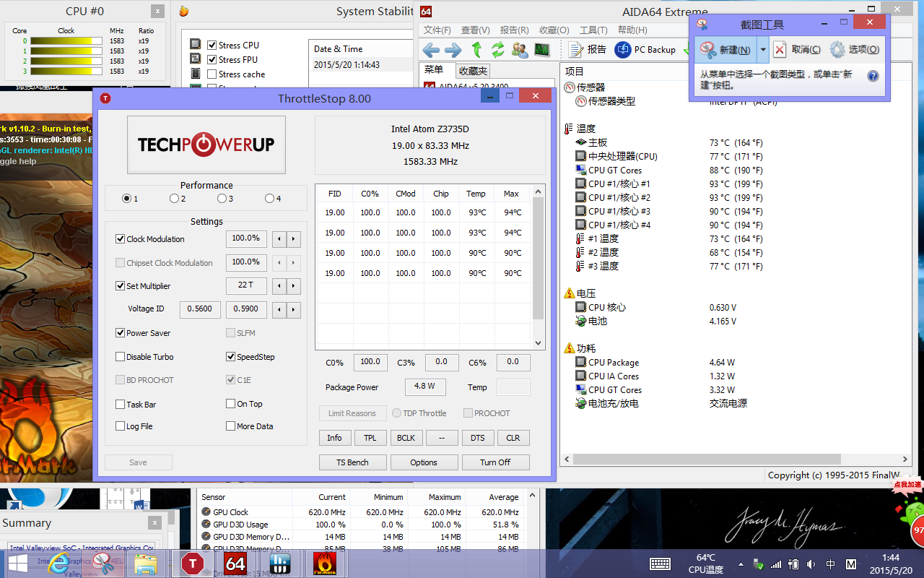Open volume tray icon

coord(811,564)
